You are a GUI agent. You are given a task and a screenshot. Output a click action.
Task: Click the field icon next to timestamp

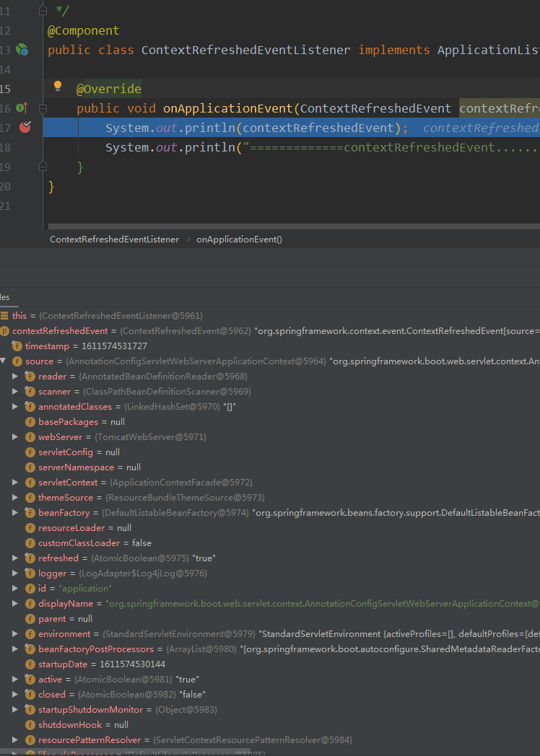[17, 346]
